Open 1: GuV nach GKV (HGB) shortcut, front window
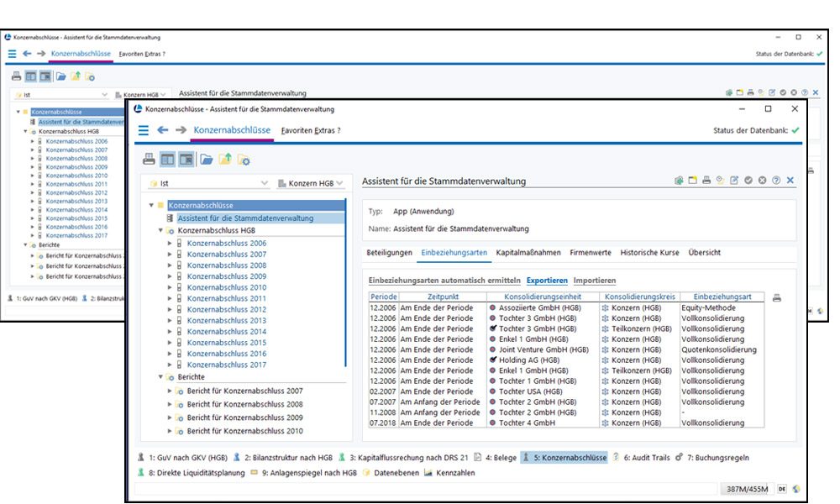Viewport: 840px width, 504px height. click(x=182, y=458)
